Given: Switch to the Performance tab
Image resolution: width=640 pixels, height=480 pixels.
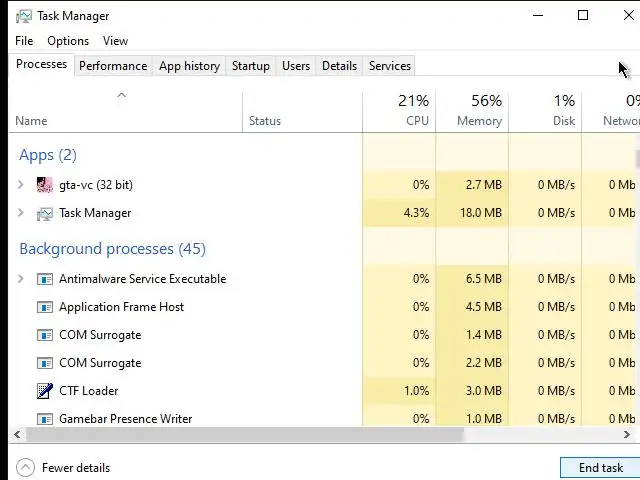Looking at the screenshot, I should (x=113, y=66).
